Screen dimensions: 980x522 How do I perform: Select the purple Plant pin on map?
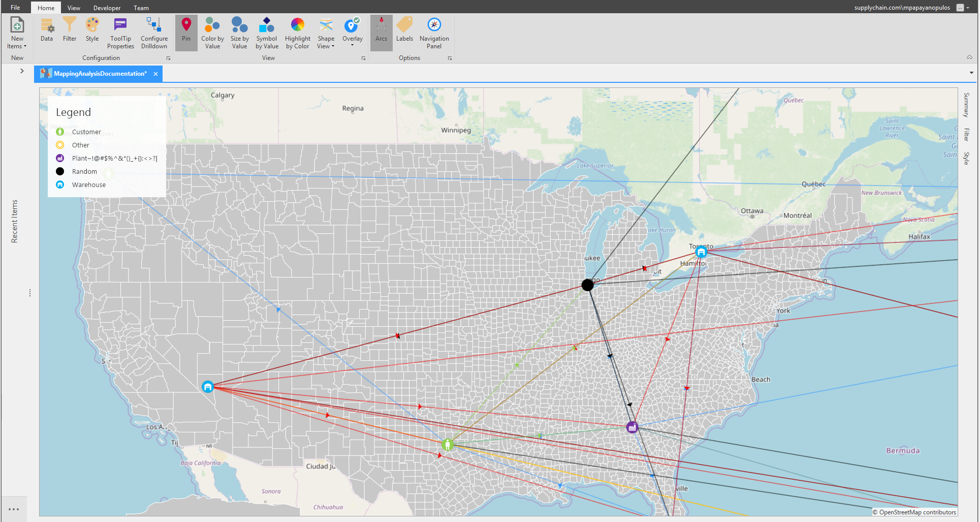632,427
